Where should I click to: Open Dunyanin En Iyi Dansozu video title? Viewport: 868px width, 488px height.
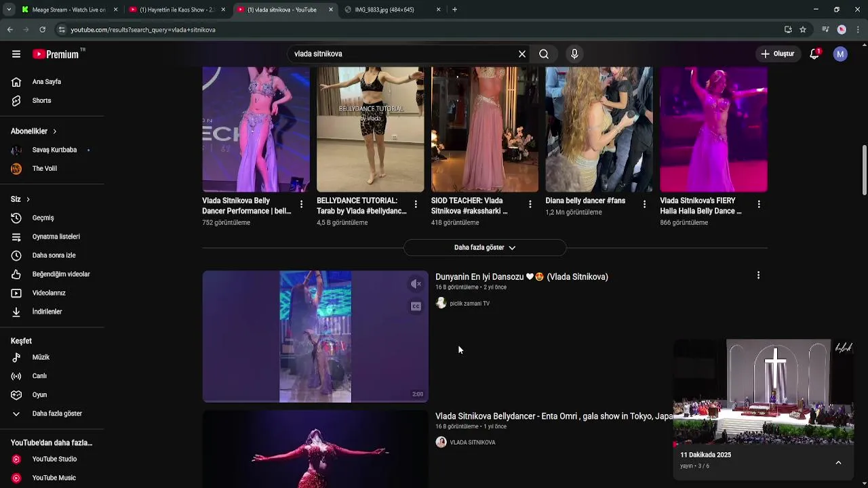(x=521, y=277)
